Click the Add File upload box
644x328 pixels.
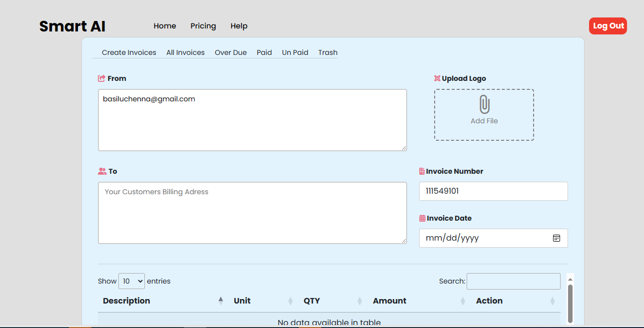tap(484, 115)
